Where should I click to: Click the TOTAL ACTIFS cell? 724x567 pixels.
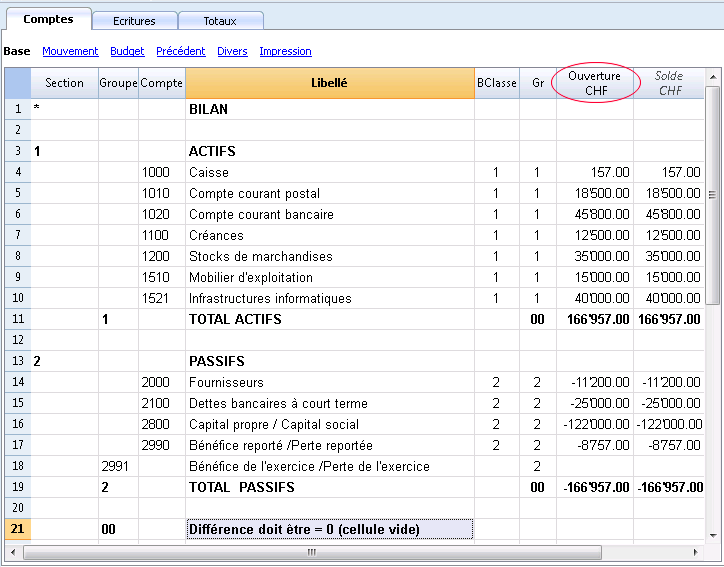[330, 319]
